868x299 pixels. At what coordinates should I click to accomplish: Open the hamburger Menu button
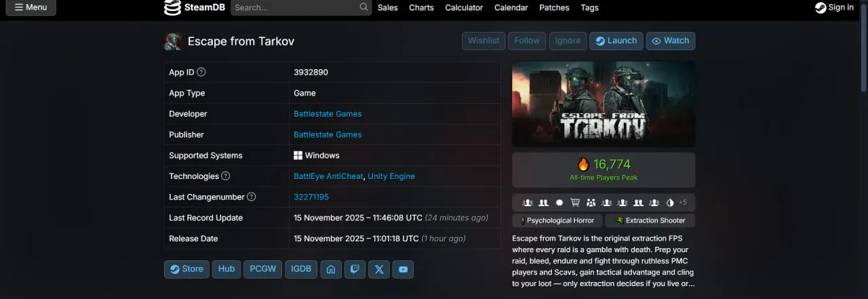pos(31,7)
